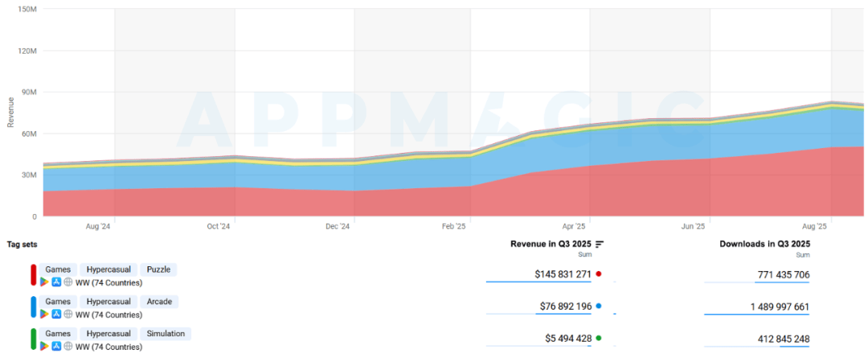This screenshot has height=358, width=868.
Task: Click Puzzle revenue value $145 831 271
Action: [563, 274]
